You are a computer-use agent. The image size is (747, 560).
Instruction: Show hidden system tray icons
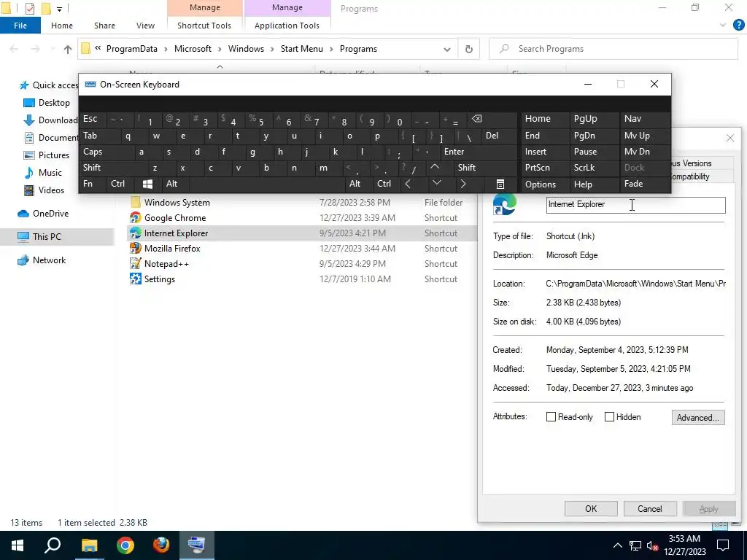click(x=617, y=545)
